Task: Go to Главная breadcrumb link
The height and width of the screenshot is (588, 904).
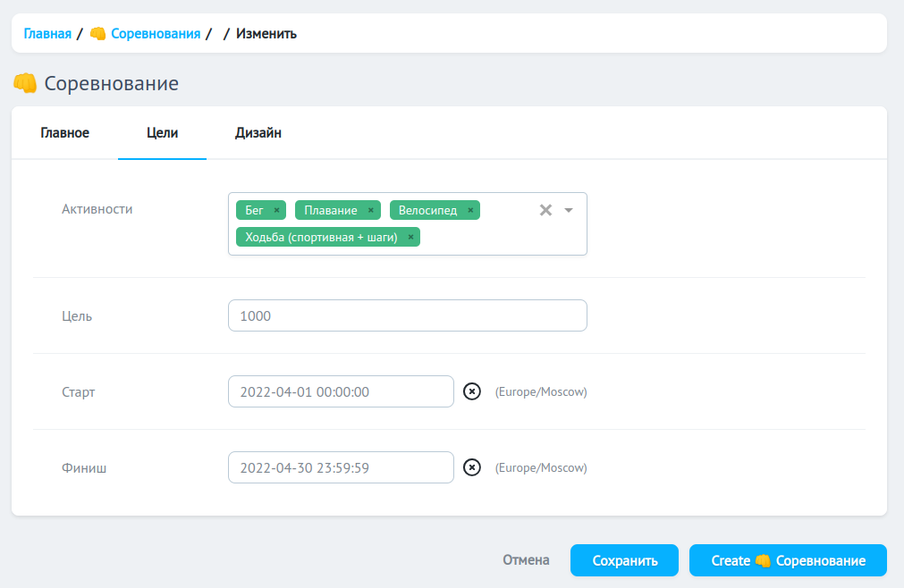Action: (47, 34)
